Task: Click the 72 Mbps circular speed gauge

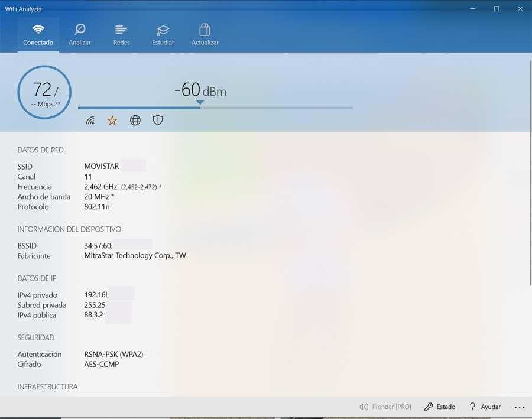Action: [x=44, y=92]
